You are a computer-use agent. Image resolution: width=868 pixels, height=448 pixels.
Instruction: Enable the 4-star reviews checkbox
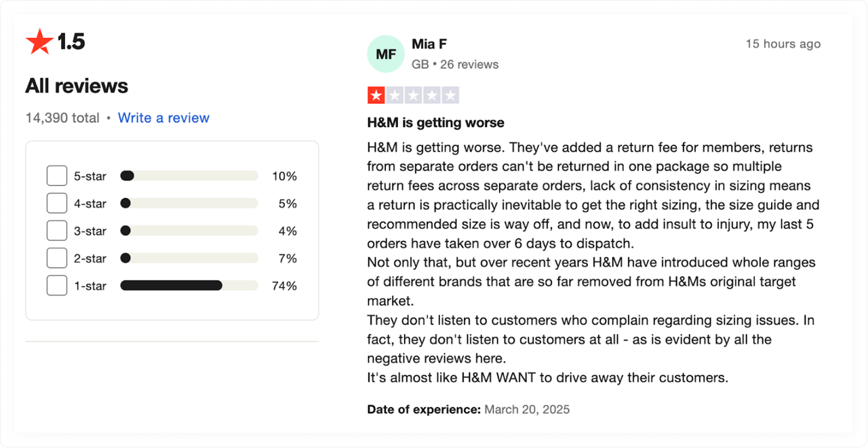(57, 204)
